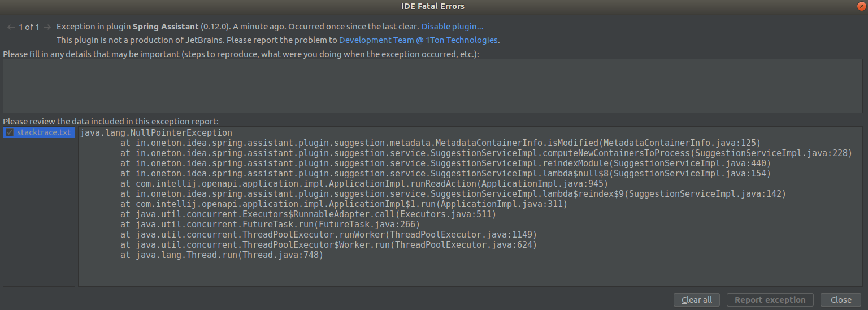The height and width of the screenshot is (310, 868).
Task: Click the MetadataContainerInfo.isModified stack frame
Action: 441,143
